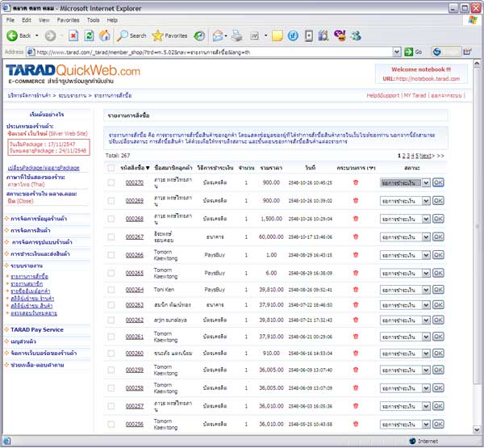This screenshot has width=484, height=448.
Task: Delete order 000264 using red trash icon
Action: (x=356, y=290)
